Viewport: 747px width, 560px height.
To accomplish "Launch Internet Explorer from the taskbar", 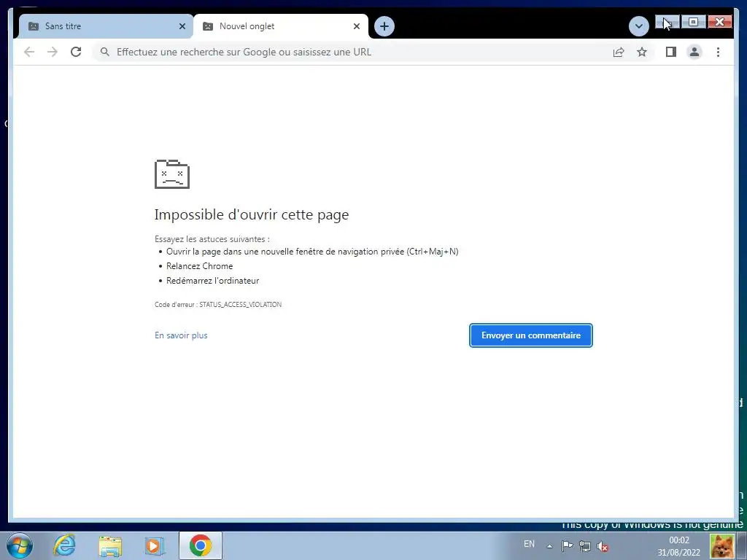I will (x=64, y=545).
